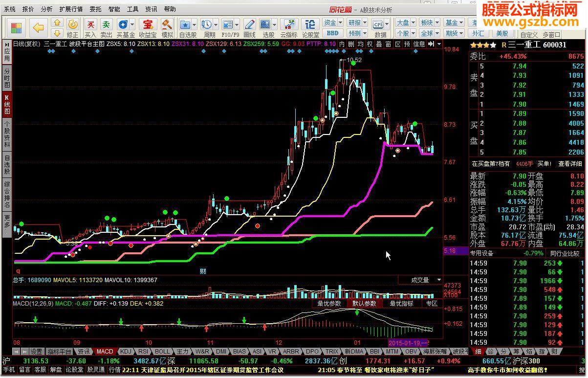Click the 外汇 button
Viewport: 588px width, 378px height.
pyautogui.click(x=478, y=33)
